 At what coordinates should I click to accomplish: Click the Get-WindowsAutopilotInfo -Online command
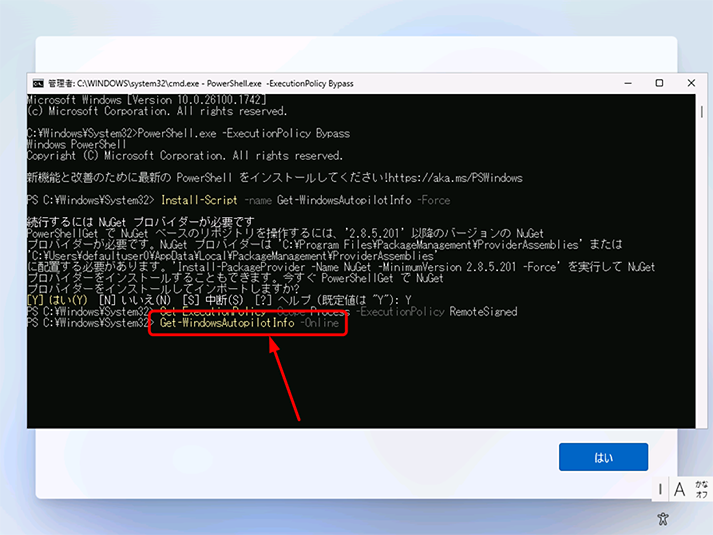(x=249, y=323)
